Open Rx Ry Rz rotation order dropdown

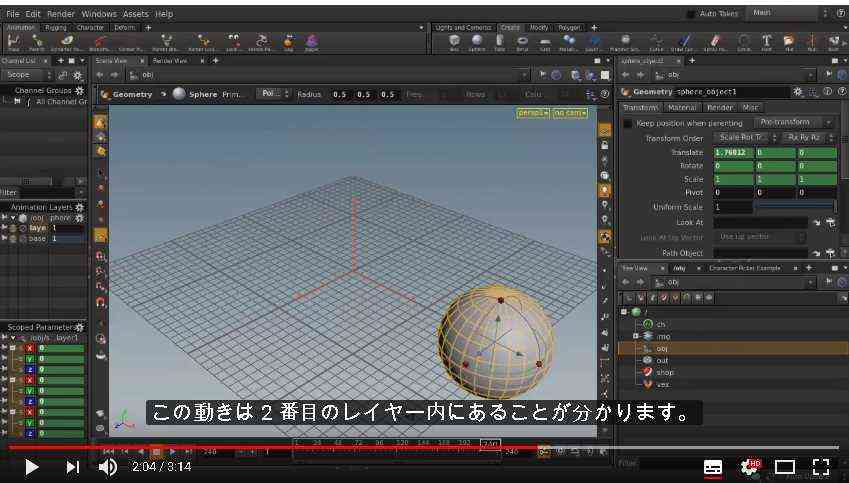(x=808, y=138)
